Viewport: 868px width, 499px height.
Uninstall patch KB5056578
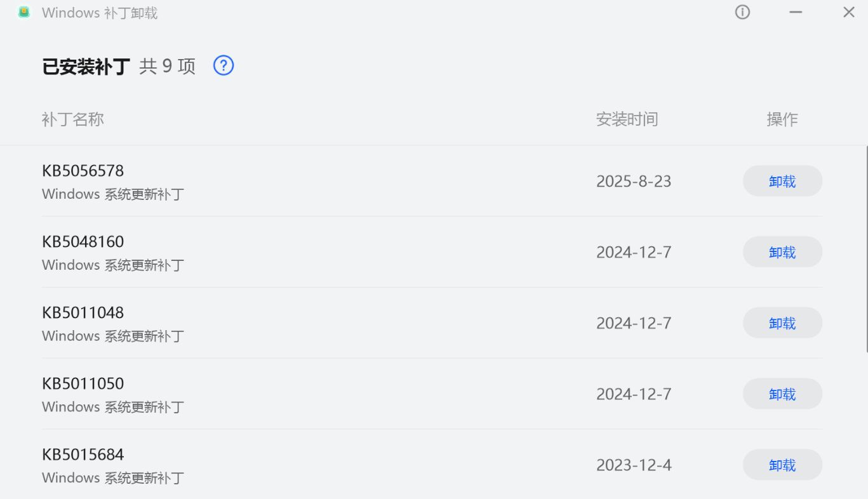(782, 182)
